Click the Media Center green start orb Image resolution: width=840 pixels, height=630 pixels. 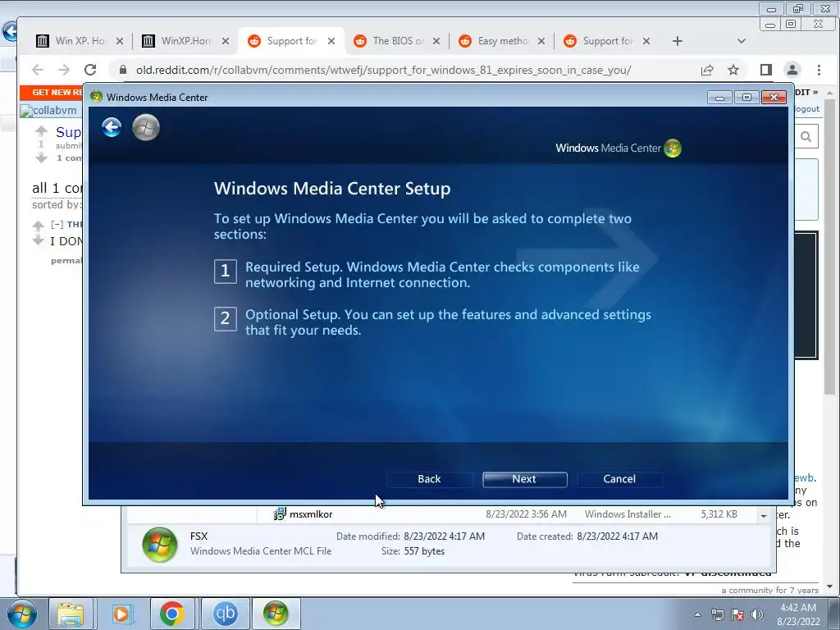click(x=146, y=127)
